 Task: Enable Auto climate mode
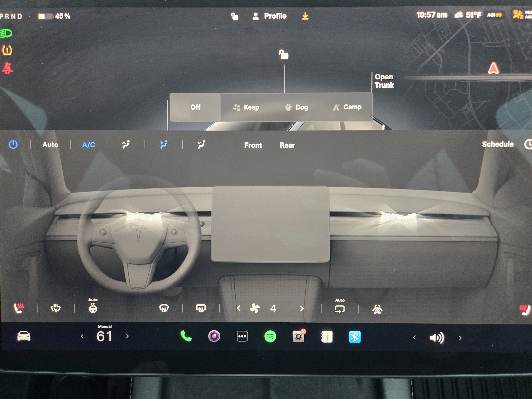point(51,144)
